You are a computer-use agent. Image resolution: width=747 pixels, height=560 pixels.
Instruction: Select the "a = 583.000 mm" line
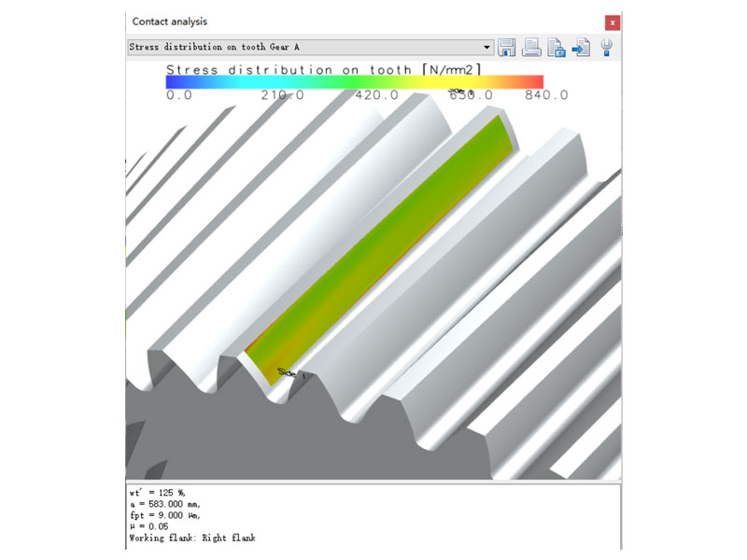click(165, 504)
